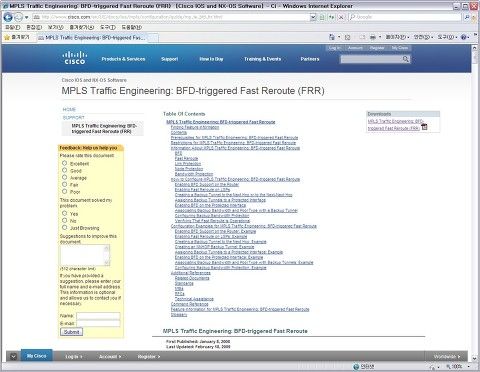Open the Glossary contents link
Screen dimensions: 480x372
(x=179, y=315)
